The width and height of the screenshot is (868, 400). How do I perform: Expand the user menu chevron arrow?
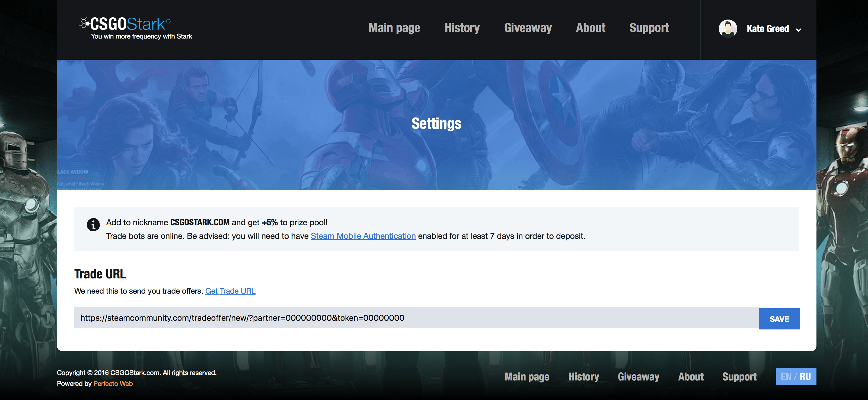click(798, 30)
